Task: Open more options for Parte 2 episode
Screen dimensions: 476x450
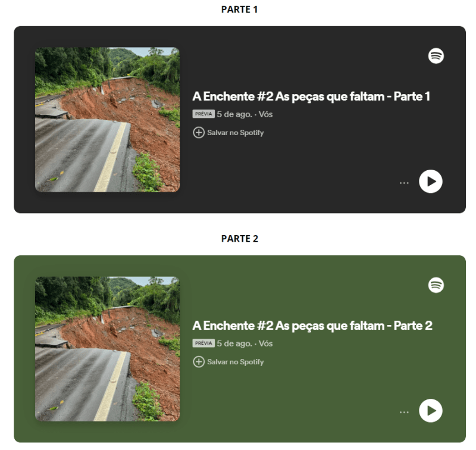Action: tap(404, 412)
